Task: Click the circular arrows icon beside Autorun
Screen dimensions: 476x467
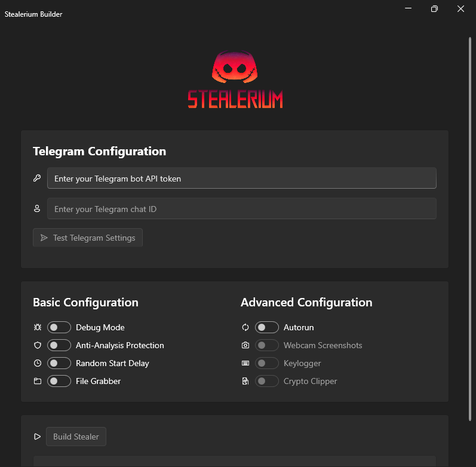Action: coord(245,327)
